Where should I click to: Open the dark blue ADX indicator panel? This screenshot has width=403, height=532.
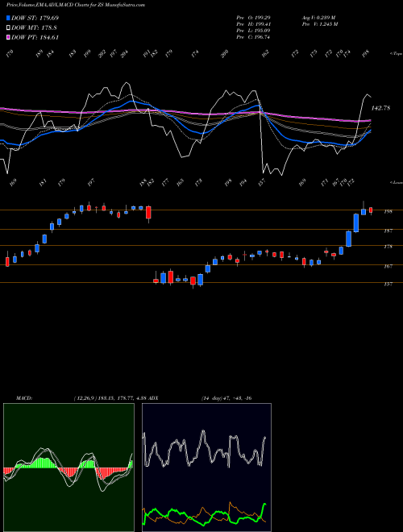pos(206,468)
